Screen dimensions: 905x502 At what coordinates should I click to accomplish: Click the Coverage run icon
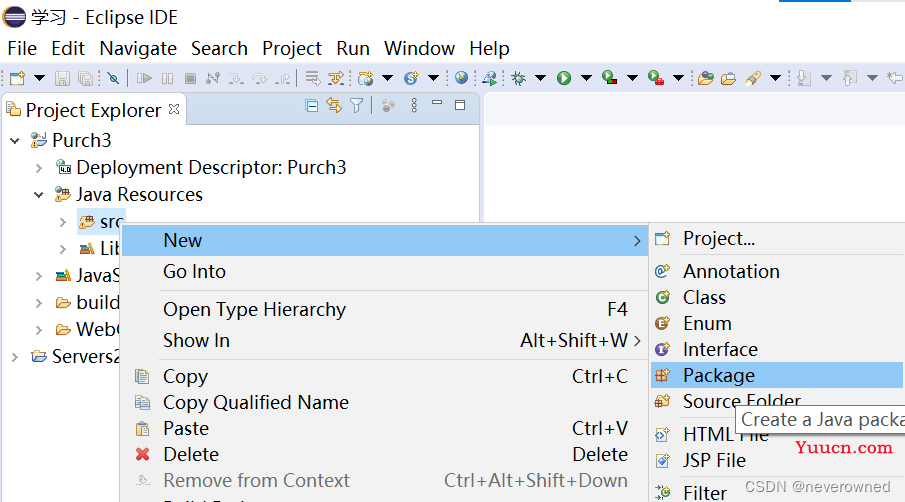tap(609, 77)
